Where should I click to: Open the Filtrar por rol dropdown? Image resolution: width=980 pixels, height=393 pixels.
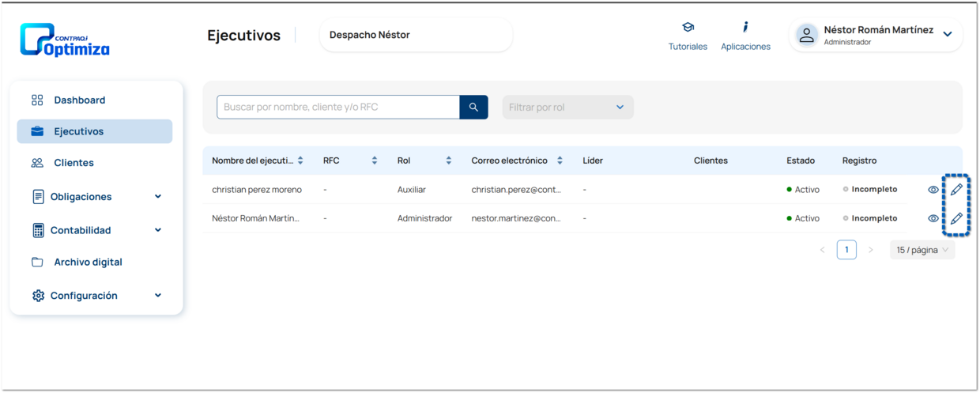click(567, 108)
